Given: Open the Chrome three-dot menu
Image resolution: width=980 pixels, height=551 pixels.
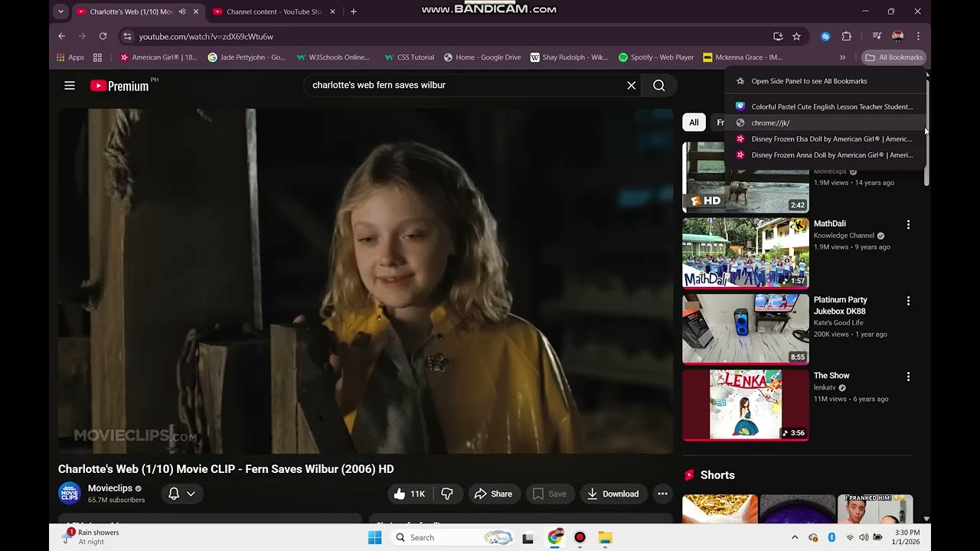Looking at the screenshot, I should (x=918, y=36).
